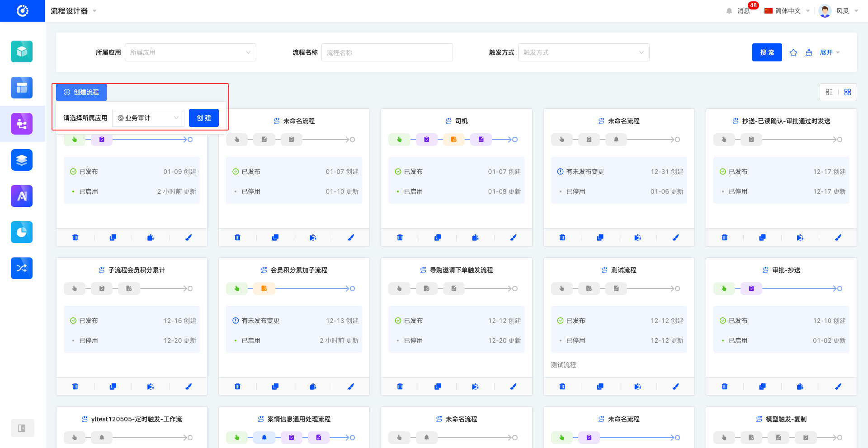This screenshot has height=448, width=868.
Task: Expand the 业务审计 application selector
Action: (148, 118)
